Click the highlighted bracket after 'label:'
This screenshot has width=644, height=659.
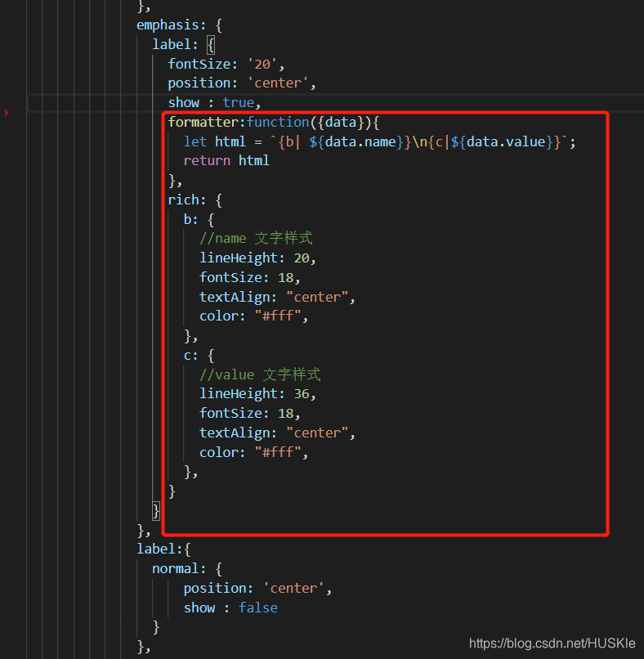click(x=211, y=44)
